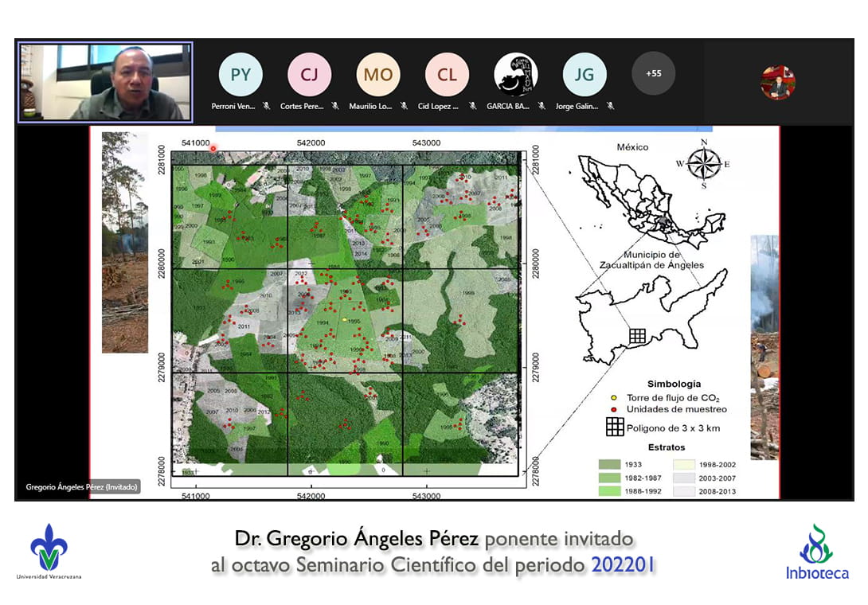Click the CL participant avatar
This screenshot has height=605, width=868.
tap(447, 75)
